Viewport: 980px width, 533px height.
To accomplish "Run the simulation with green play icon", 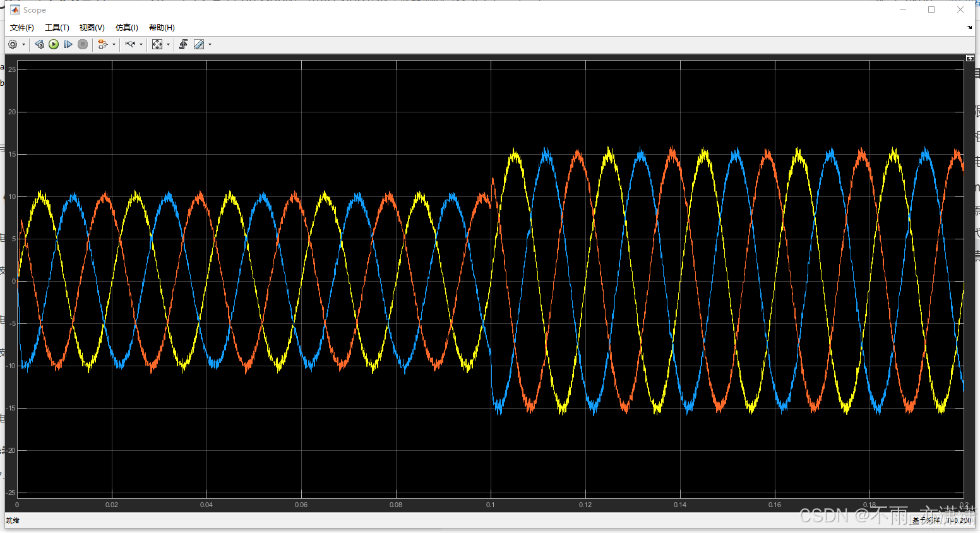I will click(54, 44).
